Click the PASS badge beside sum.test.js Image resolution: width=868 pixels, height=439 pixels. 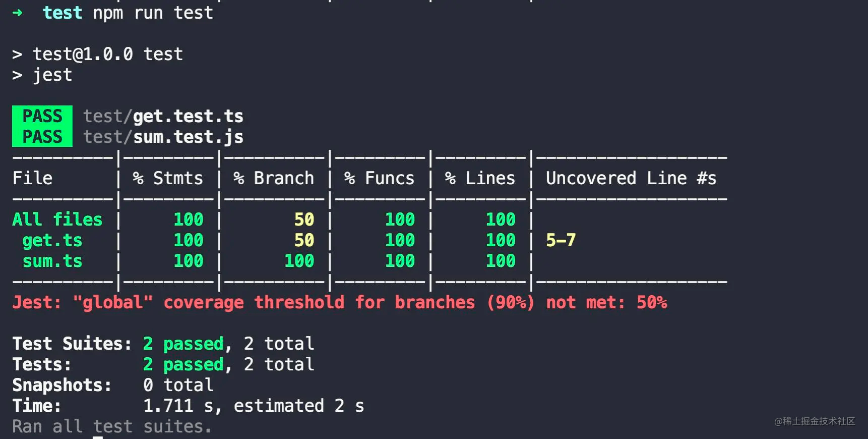(42, 137)
